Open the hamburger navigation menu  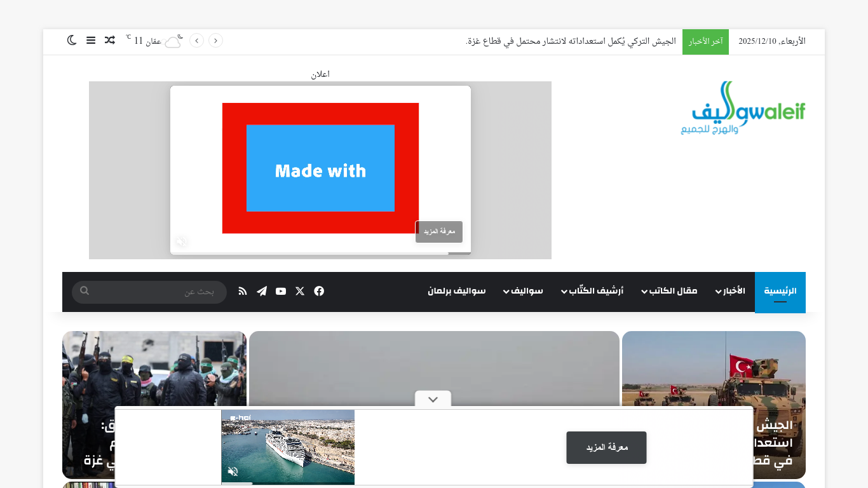(91, 40)
